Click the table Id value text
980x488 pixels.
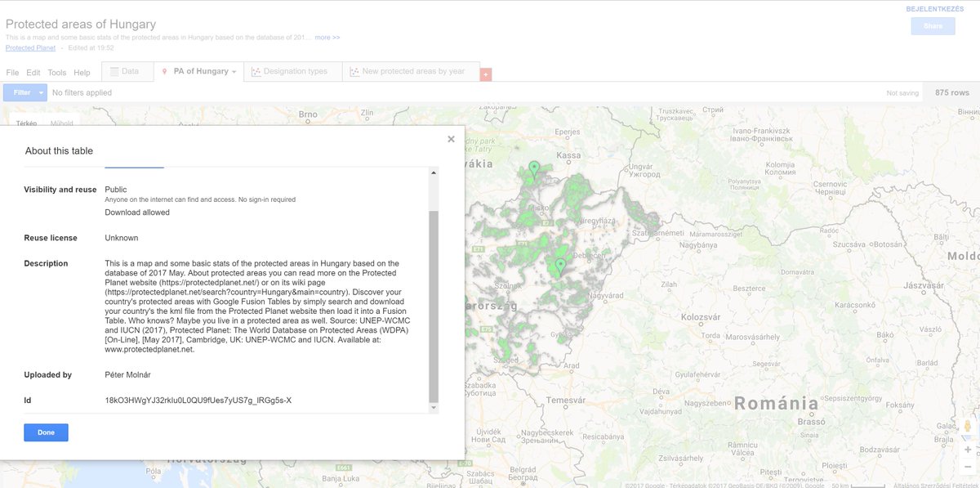tap(198, 401)
